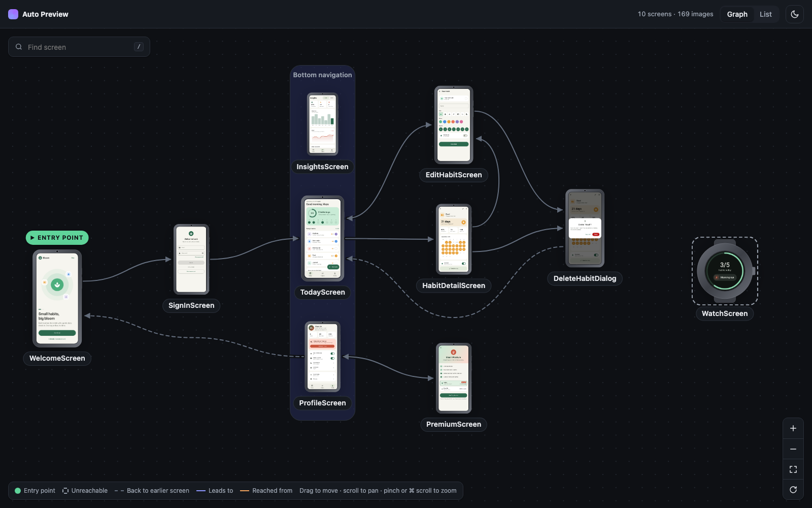
Task: Select the ProfileScreen preview
Action: pyautogui.click(x=322, y=357)
